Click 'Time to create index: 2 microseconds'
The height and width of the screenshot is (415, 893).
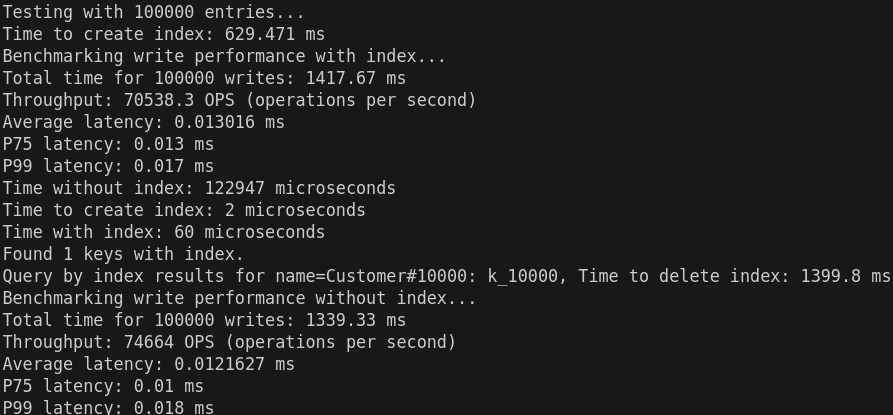(x=184, y=210)
